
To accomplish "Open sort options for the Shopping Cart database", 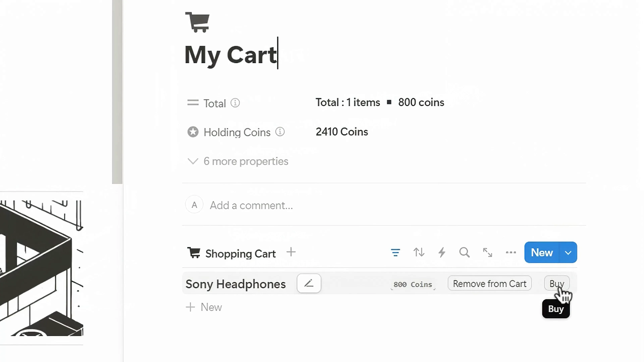I will [419, 253].
